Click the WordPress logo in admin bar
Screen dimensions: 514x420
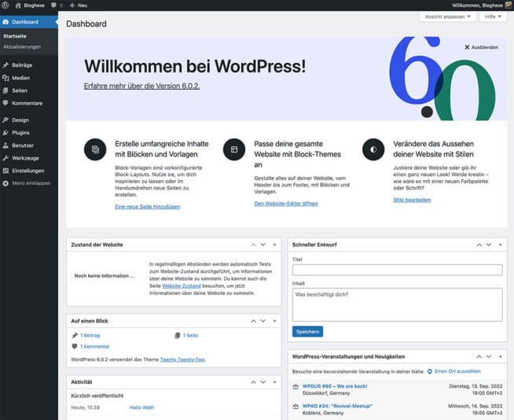click(6, 6)
